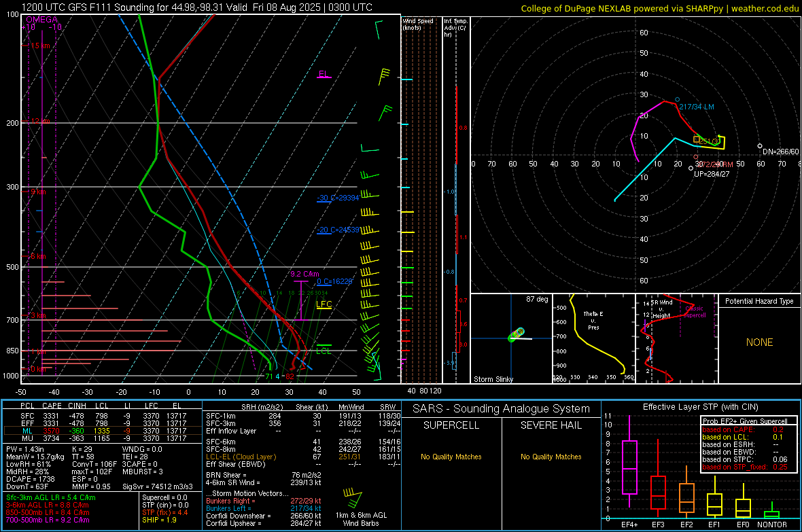Click the SARS - Sounding Analogue System header

pos(502,409)
